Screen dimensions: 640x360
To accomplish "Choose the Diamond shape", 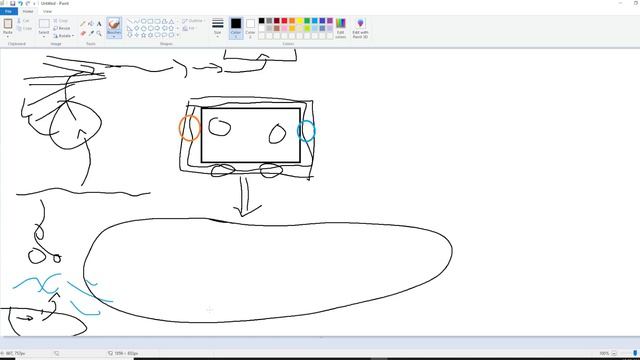I will point(137,28).
